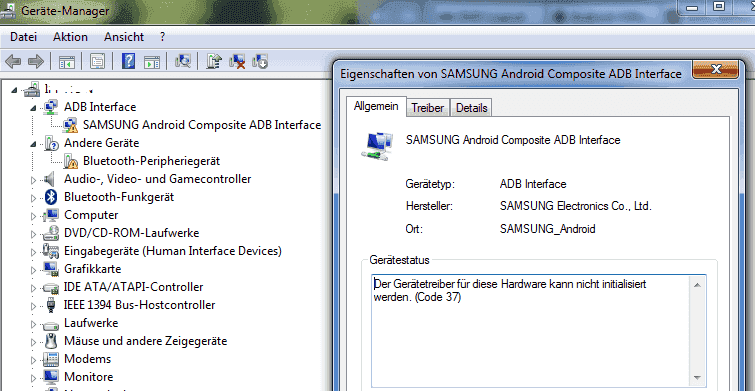Update driver software toolbar icon
The image size is (755, 391).
click(x=214, y=61)
